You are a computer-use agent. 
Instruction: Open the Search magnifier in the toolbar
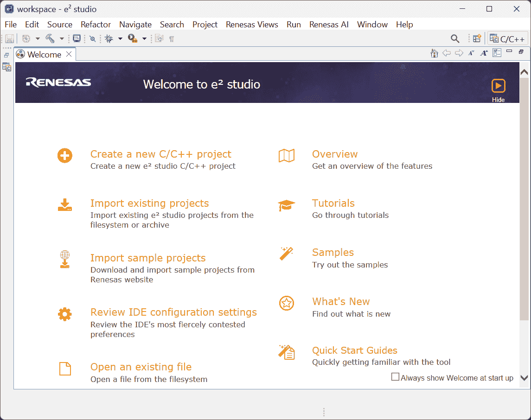455,39
